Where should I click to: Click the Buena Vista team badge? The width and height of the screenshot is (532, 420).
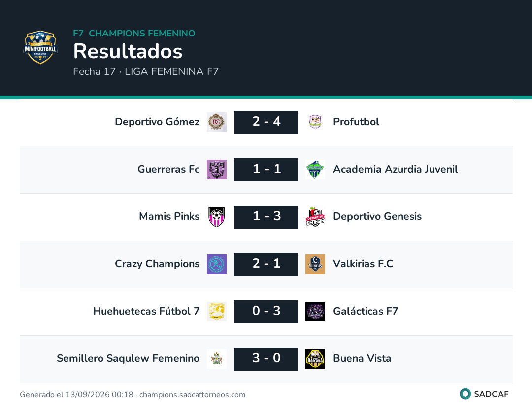(315, 358)
